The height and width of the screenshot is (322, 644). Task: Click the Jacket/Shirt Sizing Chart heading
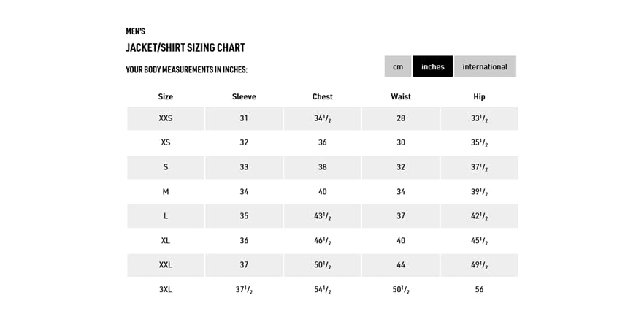click(185, 47)
